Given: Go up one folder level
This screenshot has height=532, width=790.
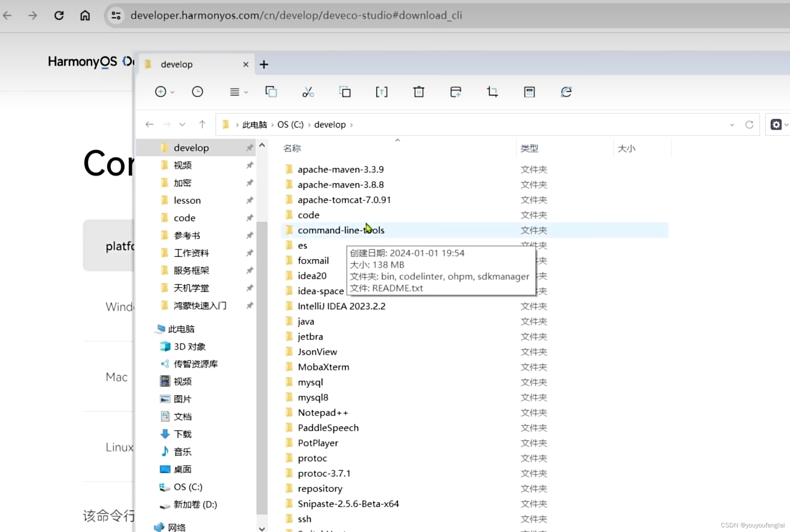Looking at the screenshot, I should [202, 124].
